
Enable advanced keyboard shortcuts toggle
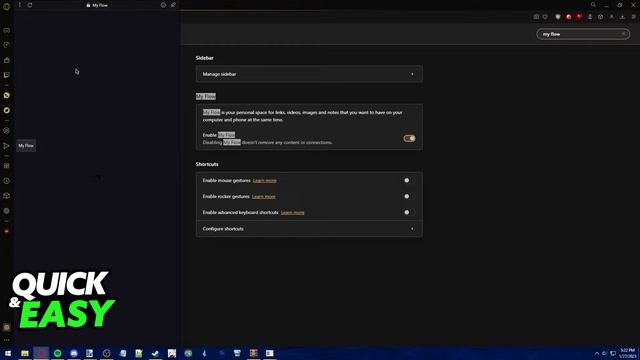coord(409,212)
